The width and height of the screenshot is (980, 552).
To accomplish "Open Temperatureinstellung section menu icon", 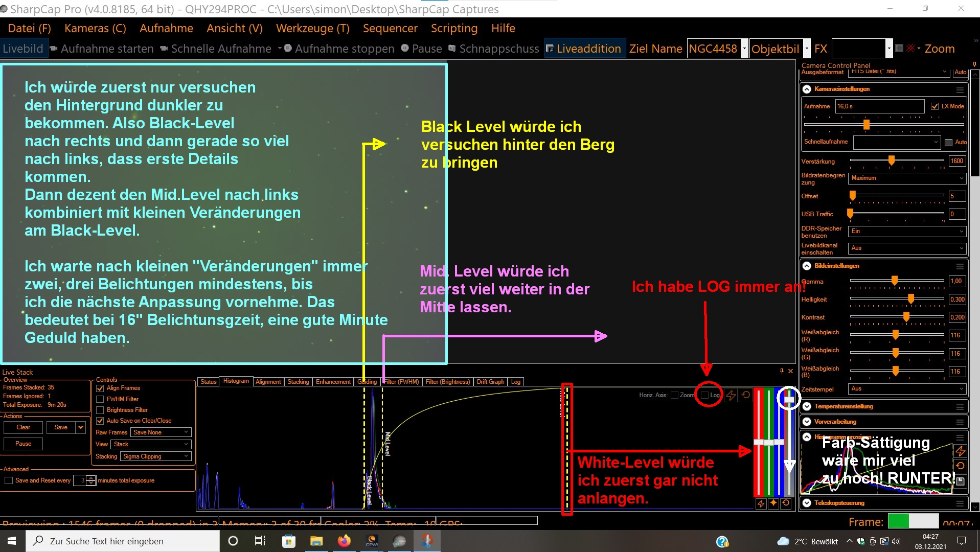I will click(960, 407).
